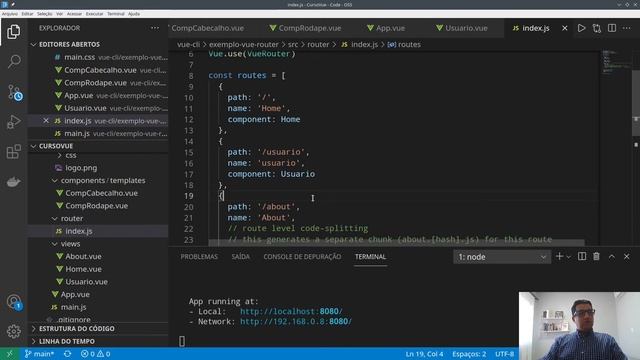This screenshot has height=360, width=640.
Task: Close the terminal panel
Action: point(627,257)
